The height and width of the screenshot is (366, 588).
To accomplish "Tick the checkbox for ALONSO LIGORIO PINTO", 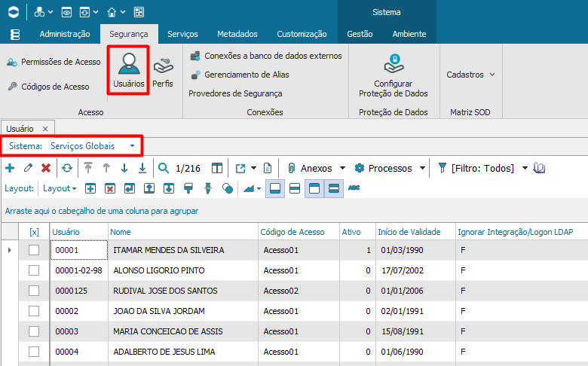I will tap(34, 270).
